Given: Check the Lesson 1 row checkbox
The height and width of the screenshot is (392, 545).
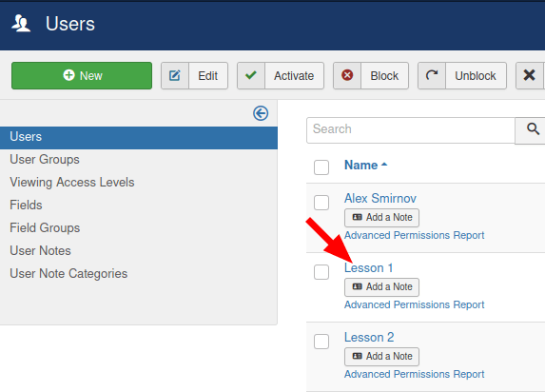Looking at the screenshot, I should click(321, 272).
